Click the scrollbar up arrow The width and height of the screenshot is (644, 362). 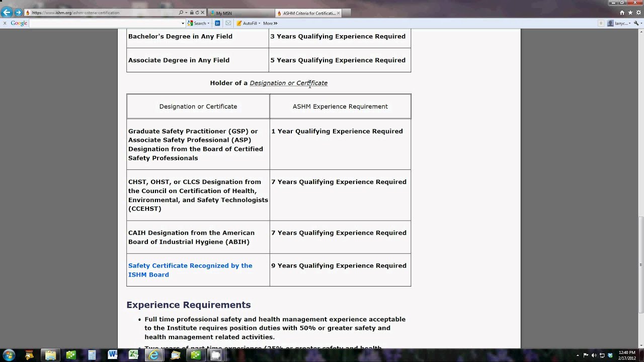(x=640, y=32)
